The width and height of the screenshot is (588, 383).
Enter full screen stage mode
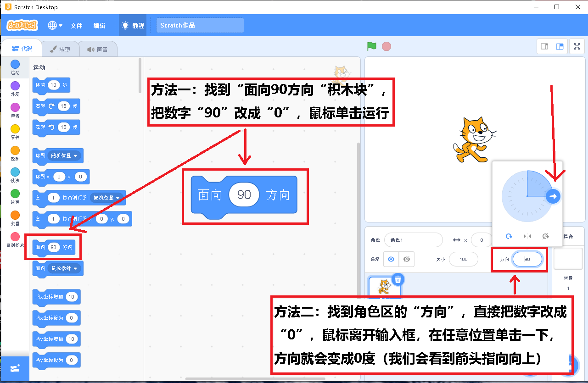tap(577, 46)
